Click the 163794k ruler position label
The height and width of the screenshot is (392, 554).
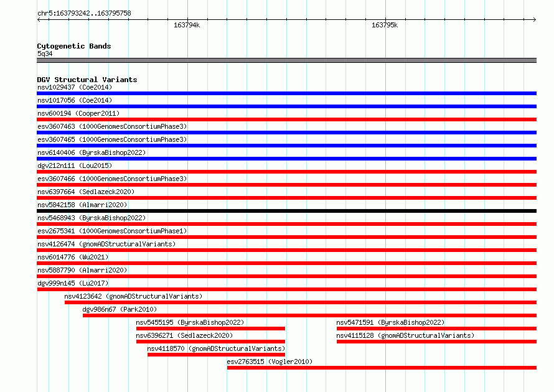187,25
